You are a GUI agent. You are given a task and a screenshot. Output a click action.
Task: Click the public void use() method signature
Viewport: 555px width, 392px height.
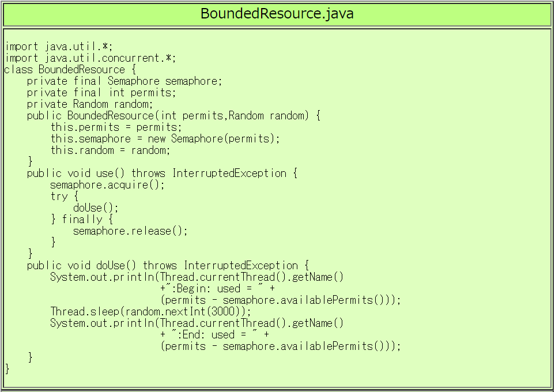(162, 174)
